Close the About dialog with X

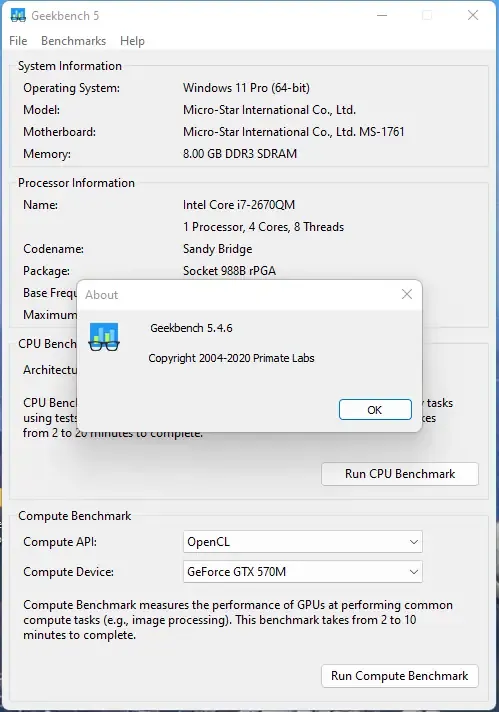pyautogui.click(x=407, y=294)
